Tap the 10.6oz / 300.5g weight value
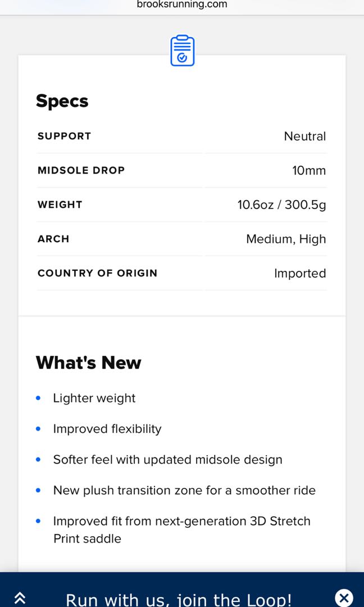 (x=281, y=205)
